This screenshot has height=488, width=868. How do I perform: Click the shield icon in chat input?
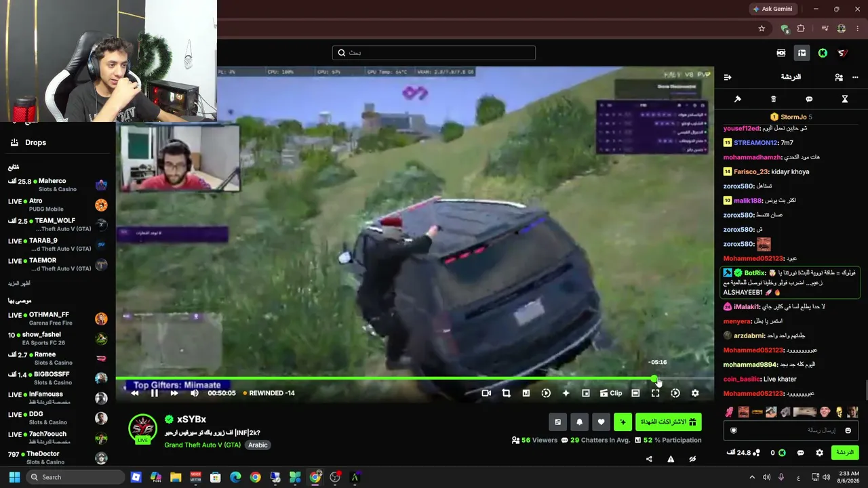(732, 430)
